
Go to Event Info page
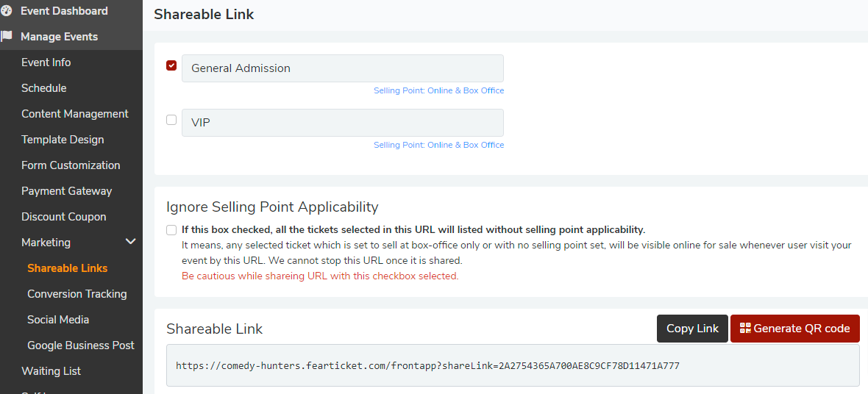tap(46, 62)
